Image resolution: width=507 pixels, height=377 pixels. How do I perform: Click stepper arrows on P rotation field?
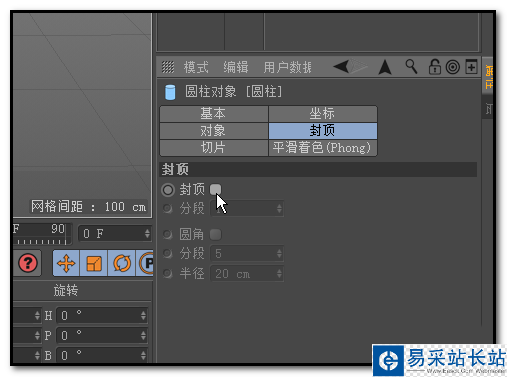click(143, 335)
